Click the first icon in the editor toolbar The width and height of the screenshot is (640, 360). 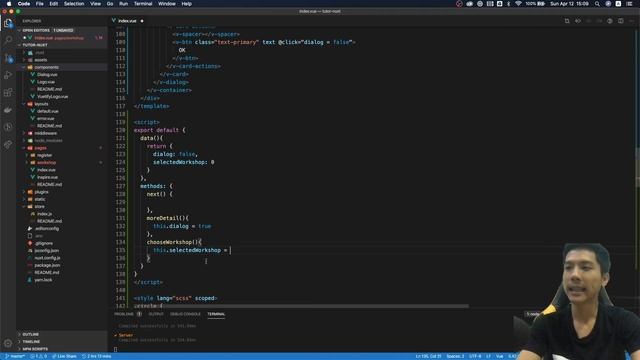pos(567,21)
